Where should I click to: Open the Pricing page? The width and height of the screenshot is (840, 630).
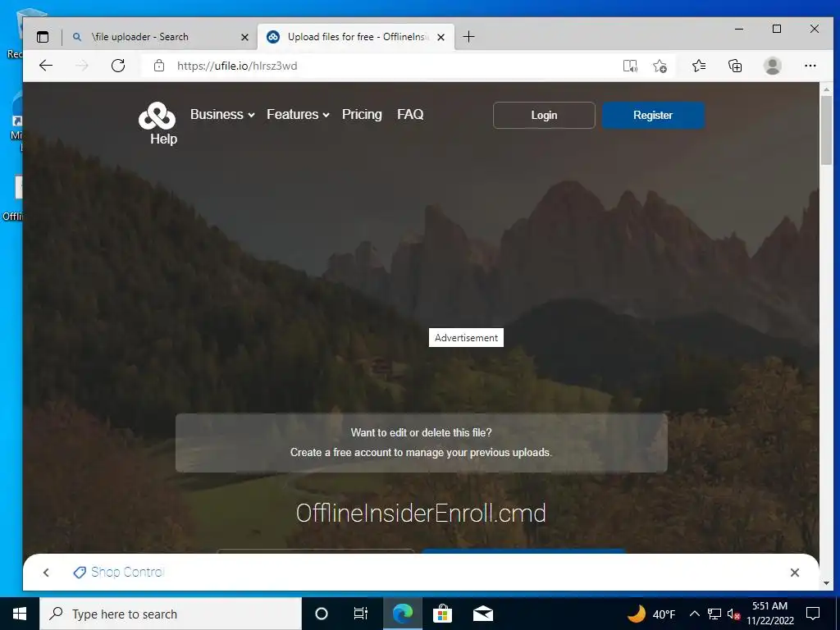click(x=362, y=114)
